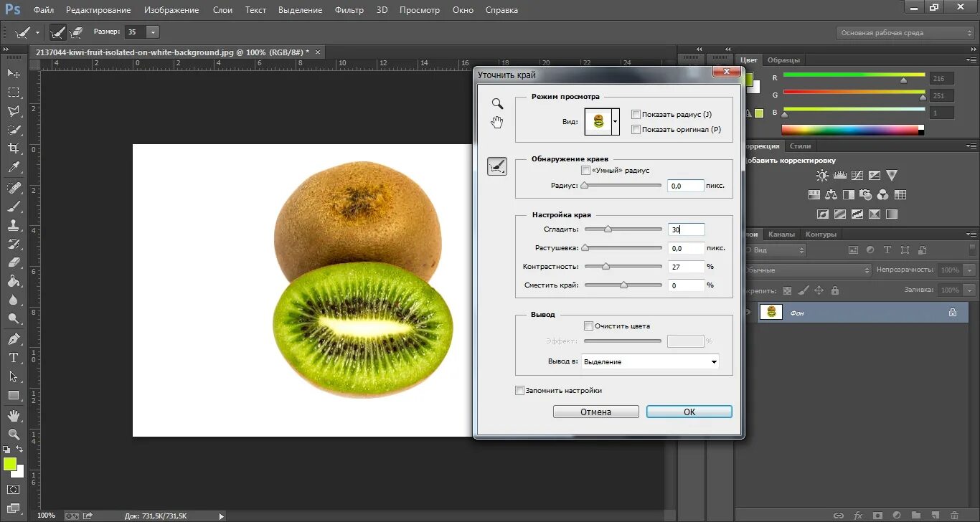Image resolution: width=980 pixels, height=522 pixels.
Task: Click the Контрастность slider track
Action: pos(623,266)
